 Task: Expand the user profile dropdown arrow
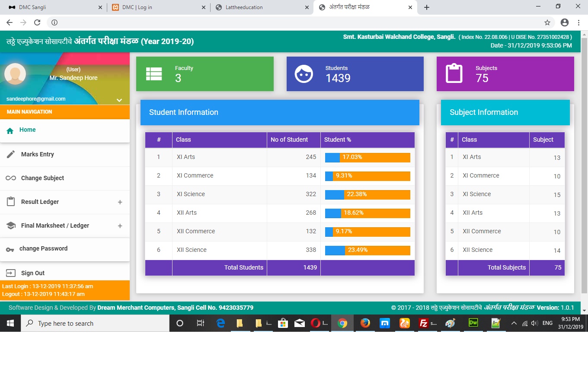click(119, 100)
